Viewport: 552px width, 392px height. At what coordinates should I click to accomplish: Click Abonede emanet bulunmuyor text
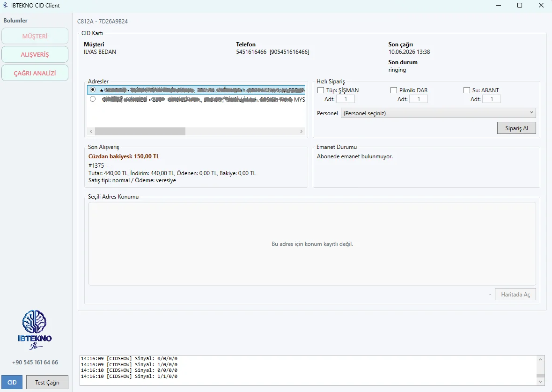point(355,156)
